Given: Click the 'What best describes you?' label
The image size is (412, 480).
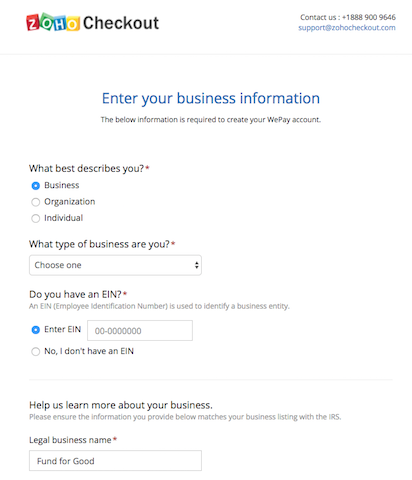Looking at the screenshot, I should click(x=89, y=168).
